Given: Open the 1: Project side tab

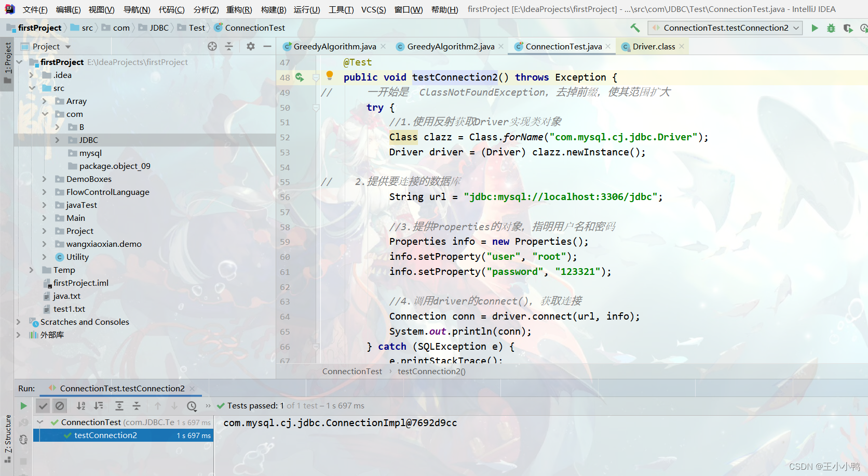Looking at the screenshot, I should [7, 62].
